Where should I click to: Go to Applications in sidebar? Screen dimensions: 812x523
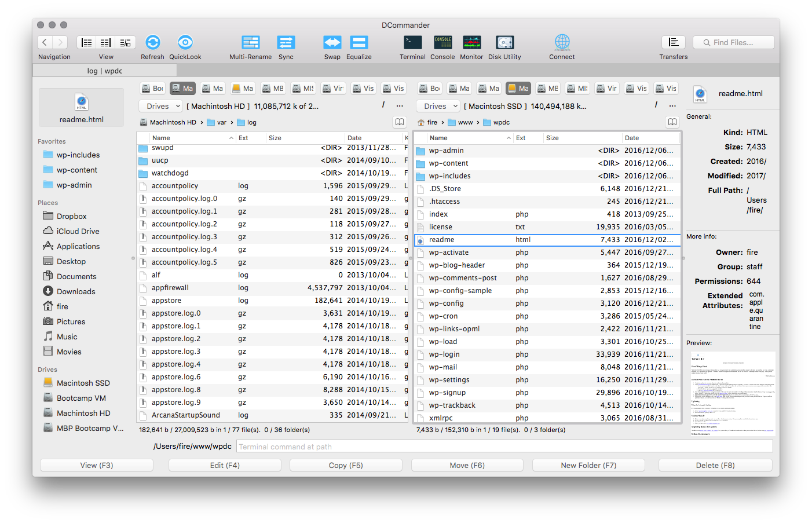[x=78, y=246]
